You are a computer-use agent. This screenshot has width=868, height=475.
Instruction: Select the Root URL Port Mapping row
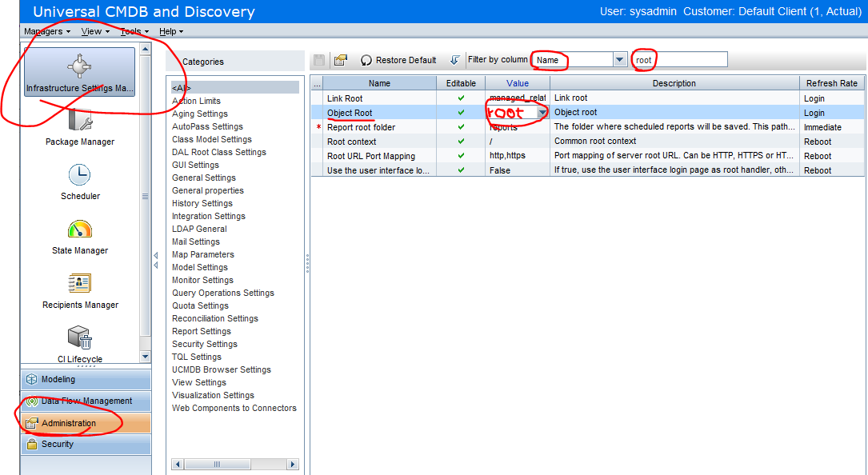coord(587,156)
